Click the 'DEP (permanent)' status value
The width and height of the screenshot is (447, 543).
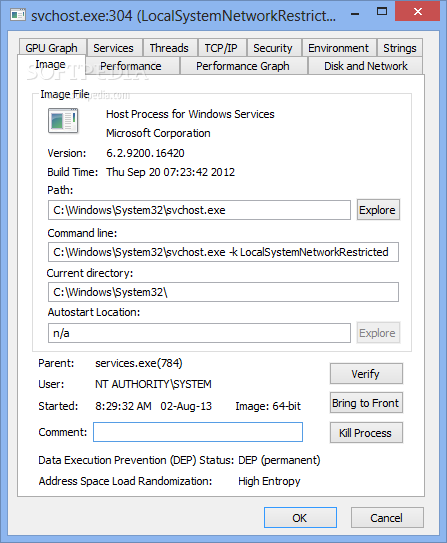279,461
